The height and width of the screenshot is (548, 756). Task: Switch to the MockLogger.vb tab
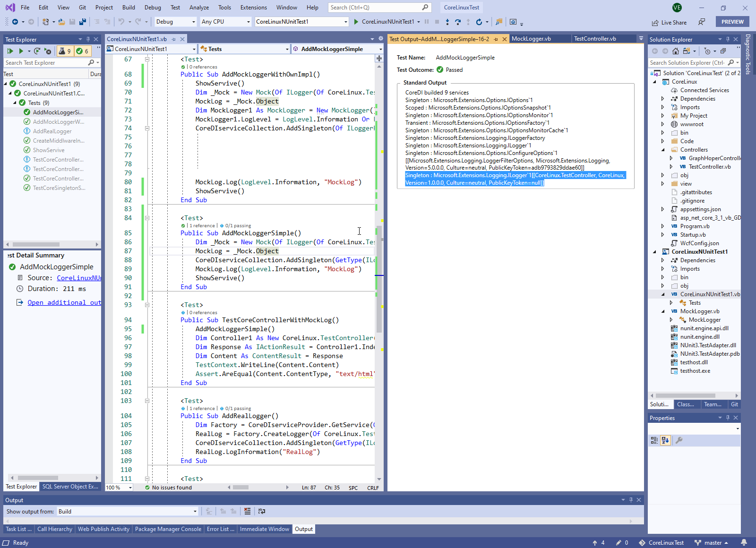tap(531, 39)
